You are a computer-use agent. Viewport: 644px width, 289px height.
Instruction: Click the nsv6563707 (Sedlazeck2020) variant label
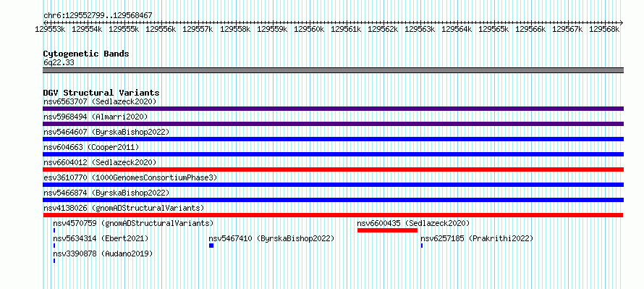point(100,101)
